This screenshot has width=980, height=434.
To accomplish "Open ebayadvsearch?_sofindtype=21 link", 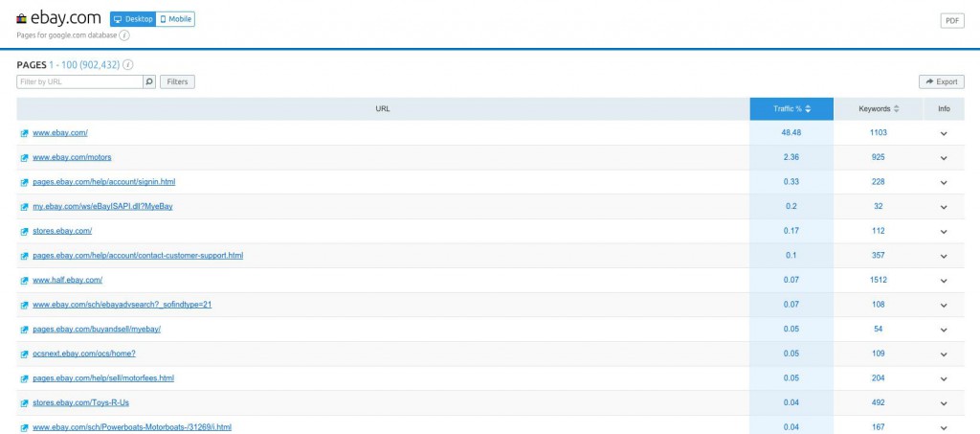I will pyautogui.click(x=122, y=305).
